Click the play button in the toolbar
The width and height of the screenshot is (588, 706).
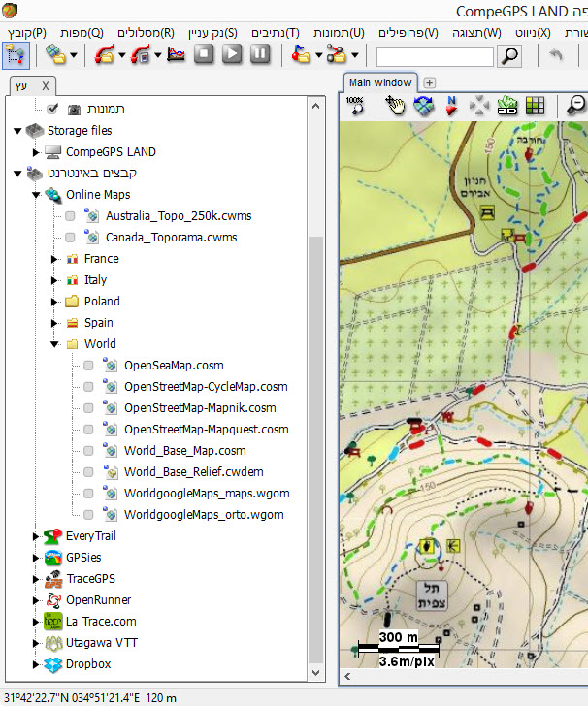pyautogui.click(x=232, y=54)
